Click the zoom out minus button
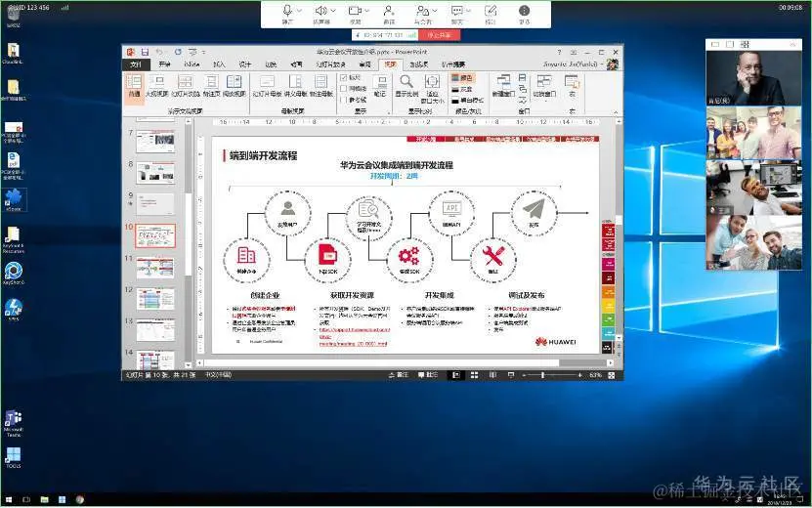The image size is (812, 508). pyautogui.click(x=524, y=375)
